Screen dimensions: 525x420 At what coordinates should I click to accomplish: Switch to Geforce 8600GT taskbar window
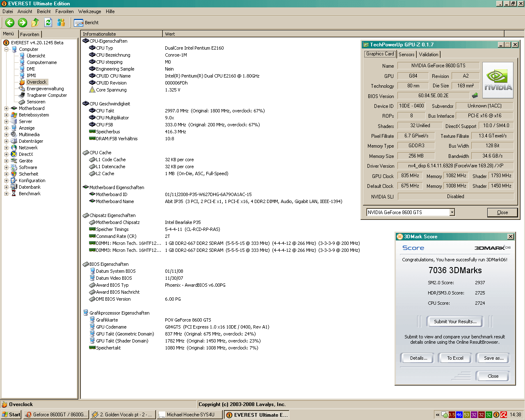[56, 415]
